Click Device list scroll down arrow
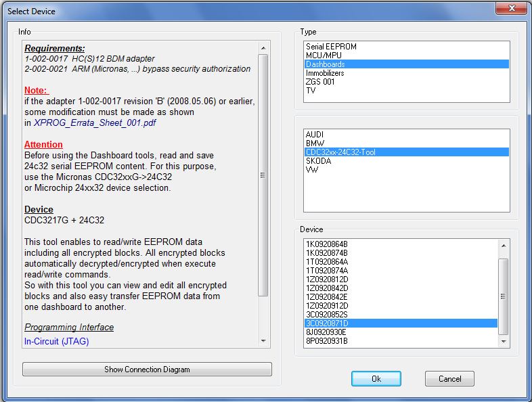Screen dimensions: 532x402 tap(504, 341)
